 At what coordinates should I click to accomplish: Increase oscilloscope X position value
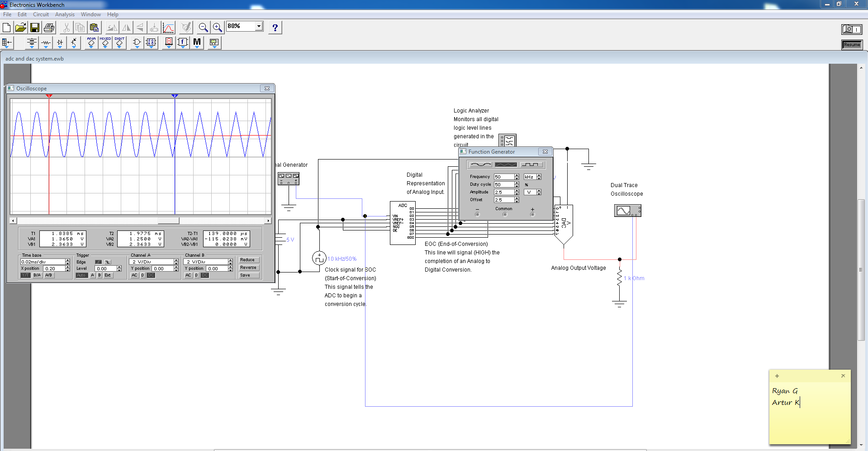point(67,267)
